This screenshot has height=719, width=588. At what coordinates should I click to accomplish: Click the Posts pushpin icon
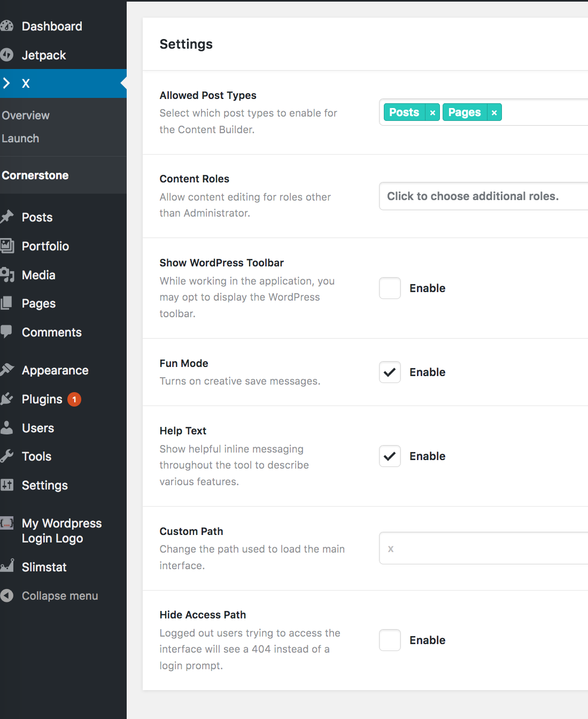coord(7,217)
